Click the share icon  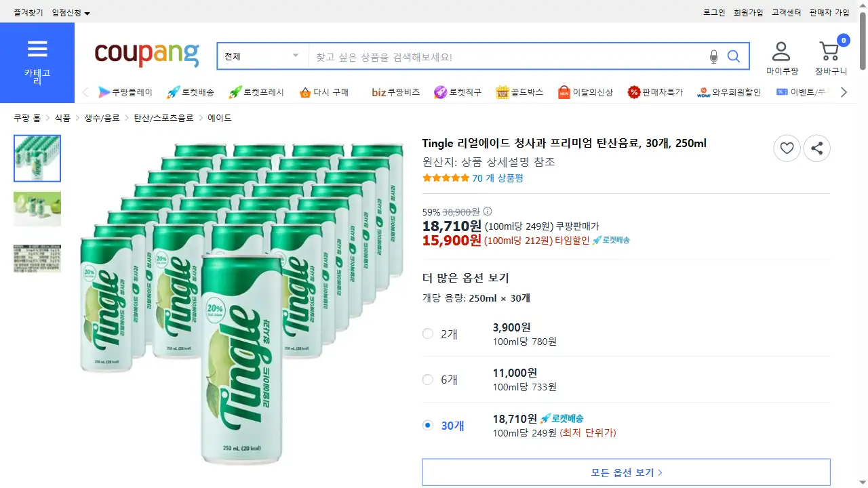tap(817, 148)
